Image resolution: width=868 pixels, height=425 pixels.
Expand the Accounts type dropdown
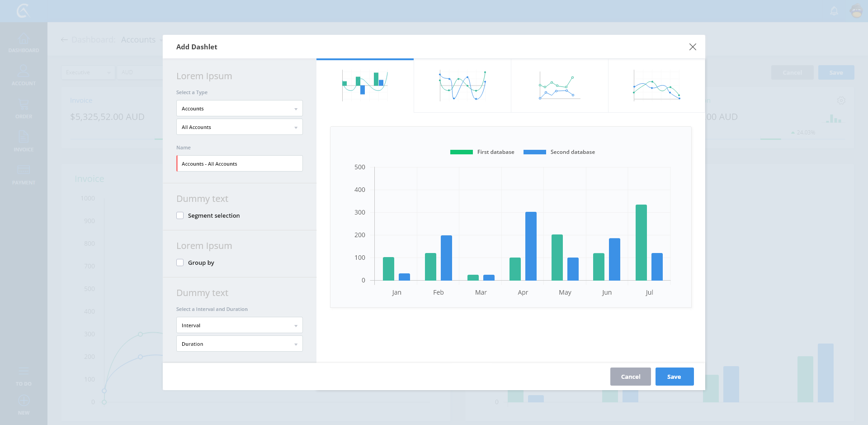pyautogui.click(x=239, y=109)
